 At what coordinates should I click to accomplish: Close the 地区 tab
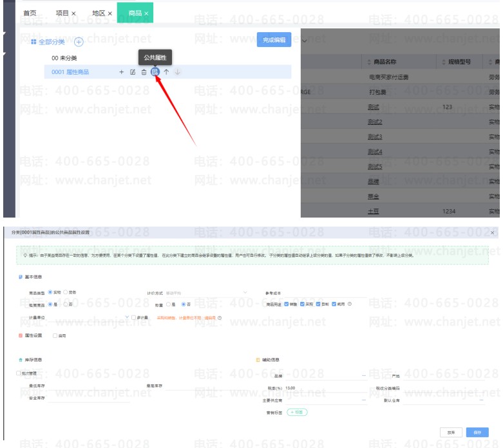(109, 14)
